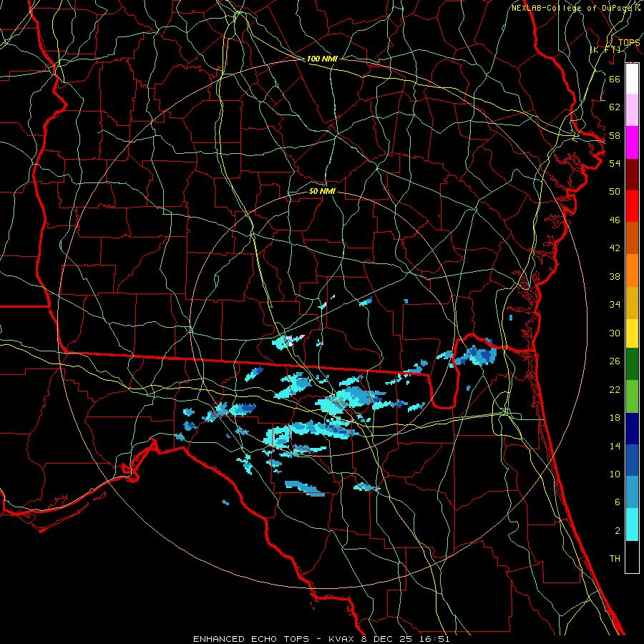Click legend value 10
The height and width of the screenshot is (644, 644).
coord(615,474)
